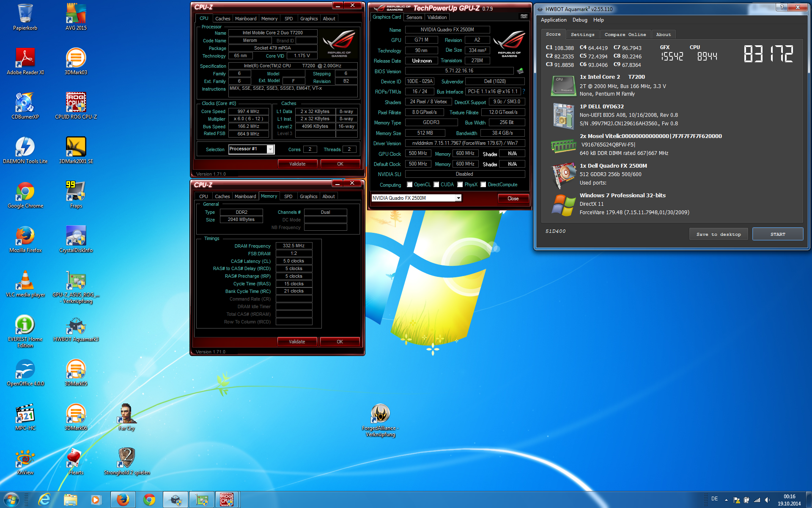Image resolution: width=812 pixels, height=508 pixels.
Task: Toggle the DirectCompute checkbox in GPU-Z
Action: click(x=483, y=185)
